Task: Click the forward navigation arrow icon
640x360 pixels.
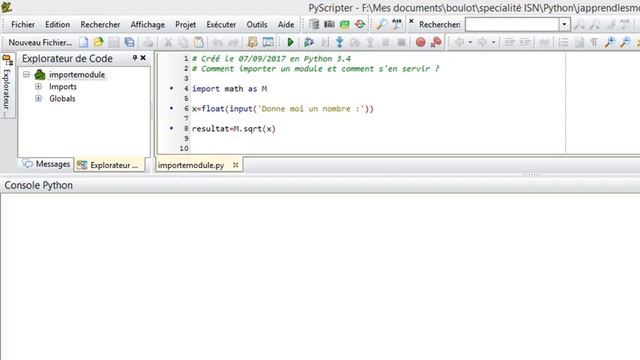Action: click(482, 42)
